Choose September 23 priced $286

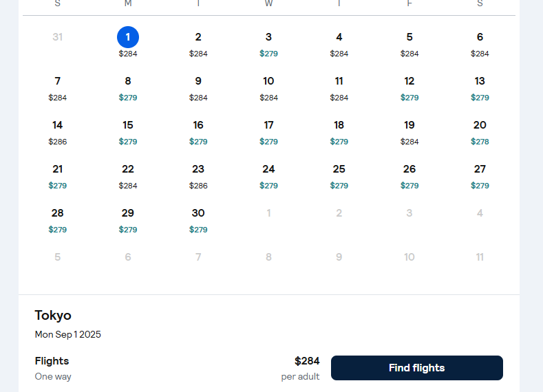tap(198, 175)
